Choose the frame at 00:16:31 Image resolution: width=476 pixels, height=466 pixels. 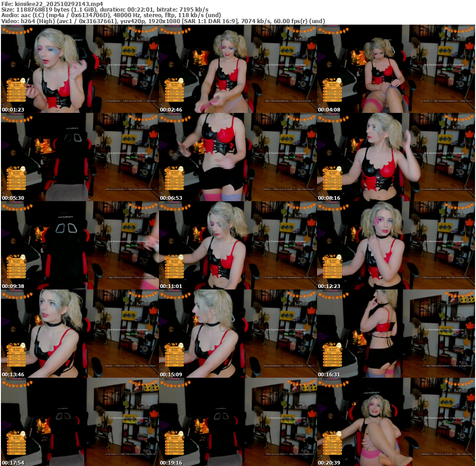click(x=396, y=334)
